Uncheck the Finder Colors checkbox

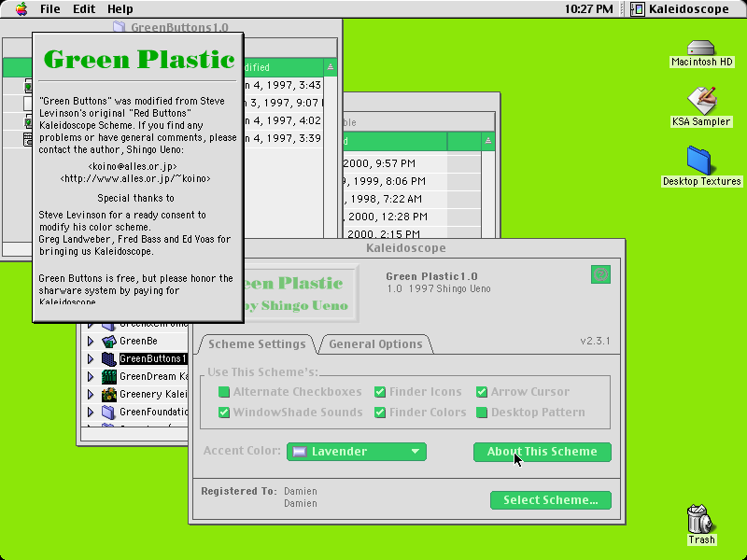click(380, 413)
